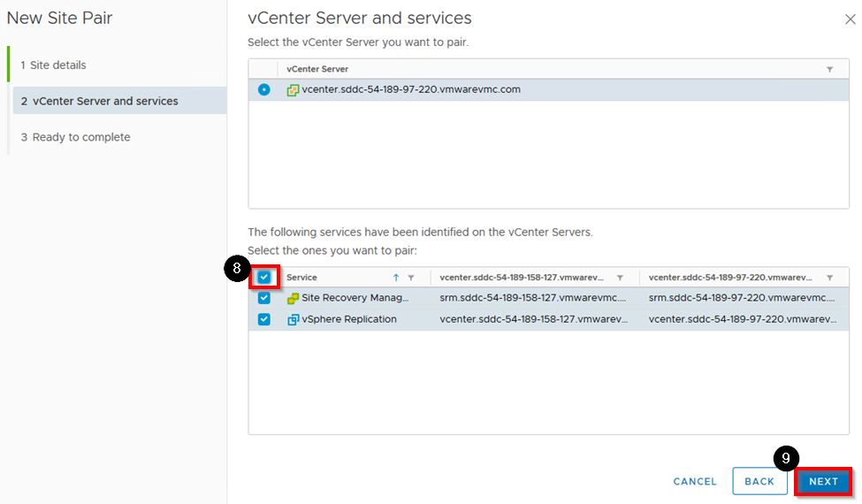This screenshot has height=504, width=862.
Task: Toggle the select-all services checkbox
Action: pyautogui.click(x=264, y=277)
